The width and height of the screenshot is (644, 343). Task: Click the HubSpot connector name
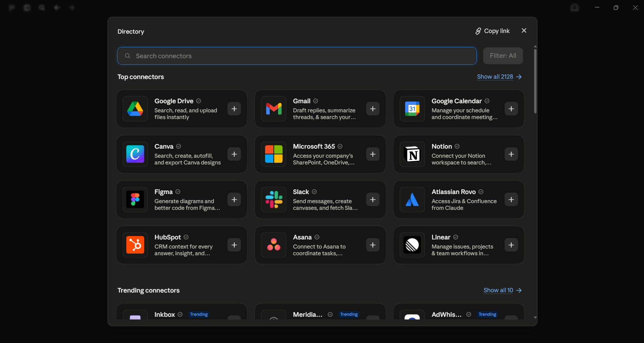(168, 237)
